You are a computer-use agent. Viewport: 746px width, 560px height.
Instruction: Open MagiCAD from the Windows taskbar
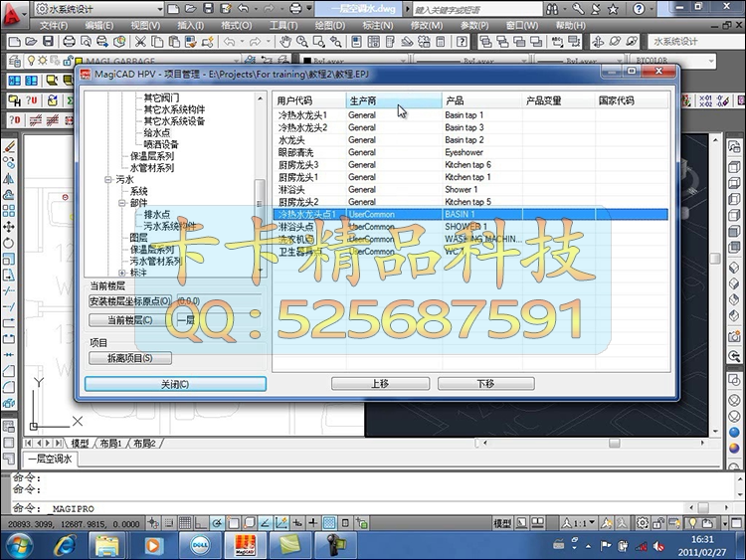(x=246, y=545)
